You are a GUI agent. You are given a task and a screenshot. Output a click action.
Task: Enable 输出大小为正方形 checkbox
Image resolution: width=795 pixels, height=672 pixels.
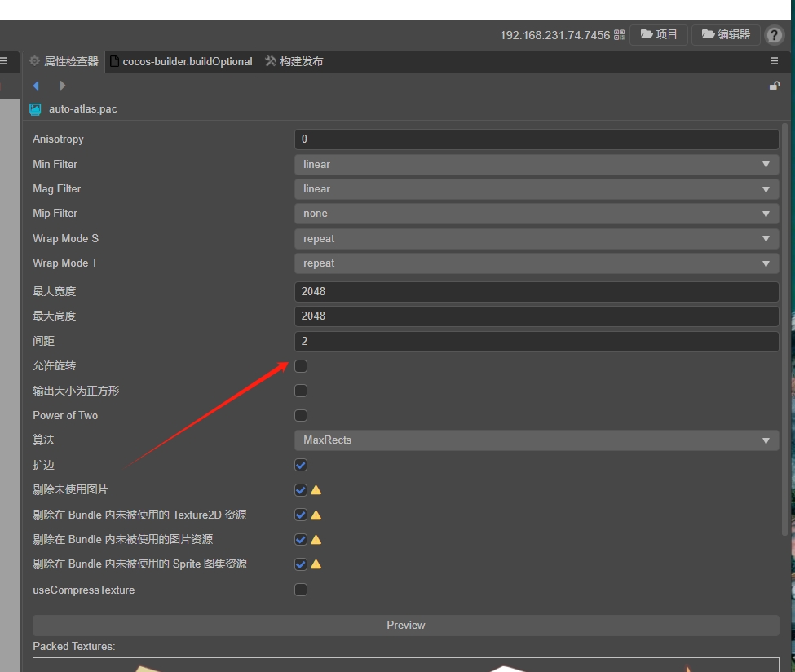[301, 391]
